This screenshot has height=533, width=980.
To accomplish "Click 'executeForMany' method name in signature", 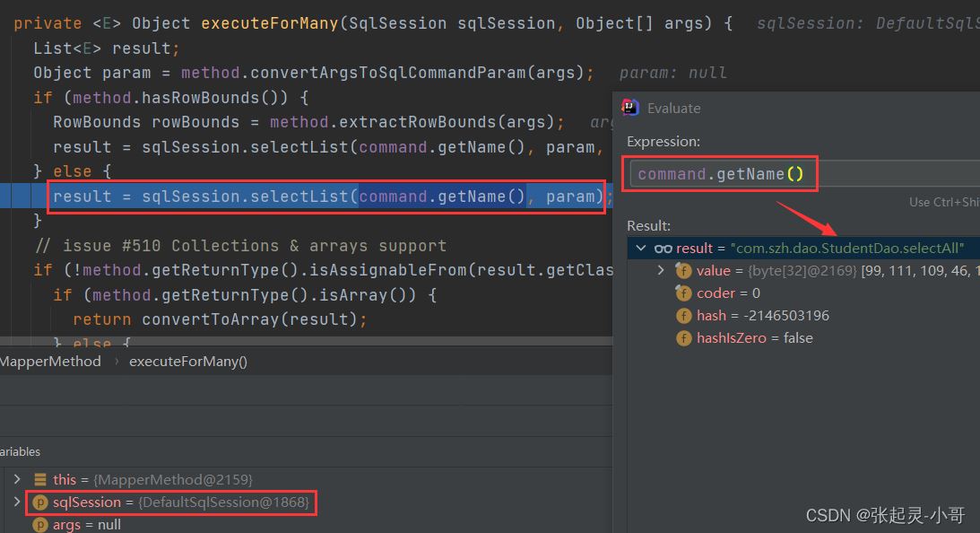I will pos(269,23).
